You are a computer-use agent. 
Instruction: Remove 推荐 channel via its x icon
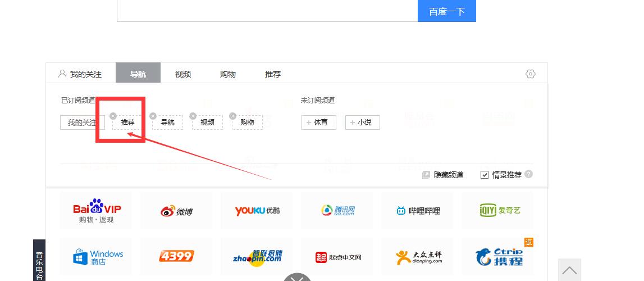113,116
